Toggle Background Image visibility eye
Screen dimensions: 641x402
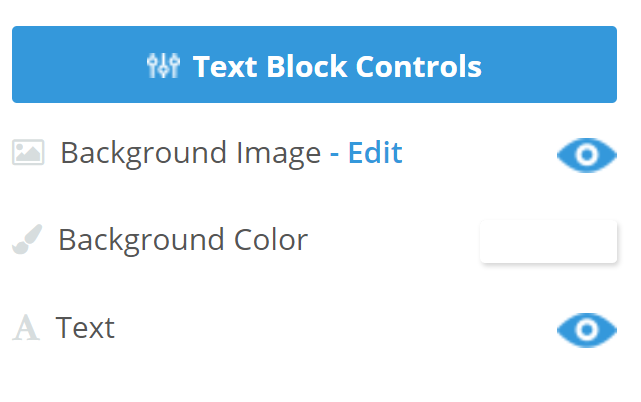click(x=586, y=154)
